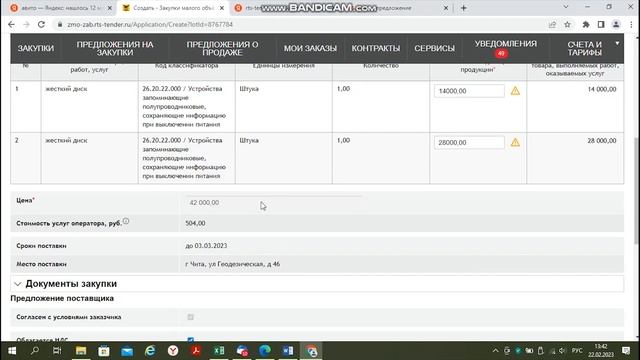640x360 pixels.
Task: Switch to the авито Яндекс browser tab
Action: pyautogui.click(x=60, y=8)
